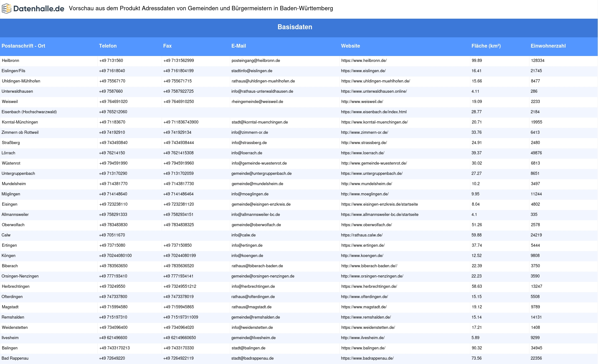This screenshot has height=364, width=598.
Task: Click the Weidenstetten place name
Action: [15, 328]
